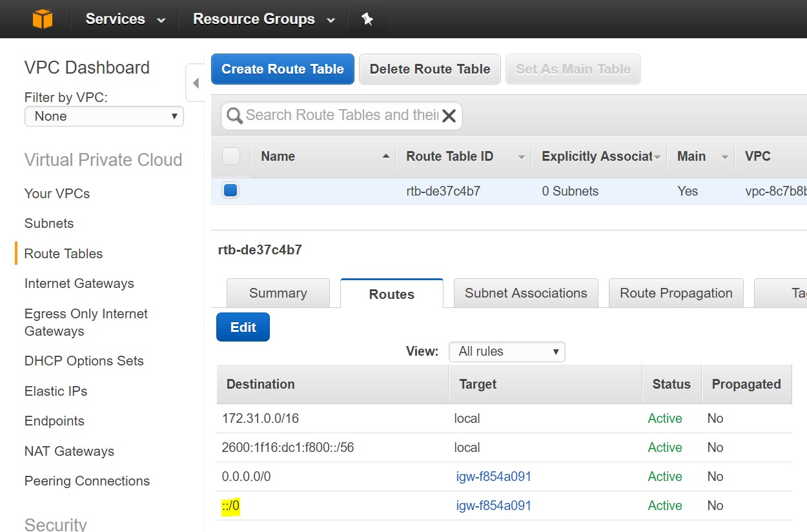This screenshot has height=532, width=807.
Task: Click the rtb-de37c4b7 details heading
Action: pyautogui.click(x=260, y=250)
